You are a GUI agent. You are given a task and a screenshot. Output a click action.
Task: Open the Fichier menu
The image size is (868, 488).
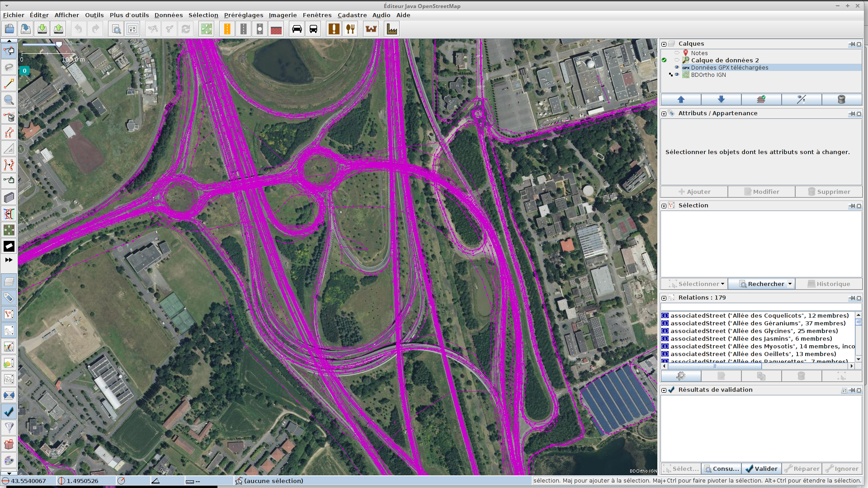point(14,15)
